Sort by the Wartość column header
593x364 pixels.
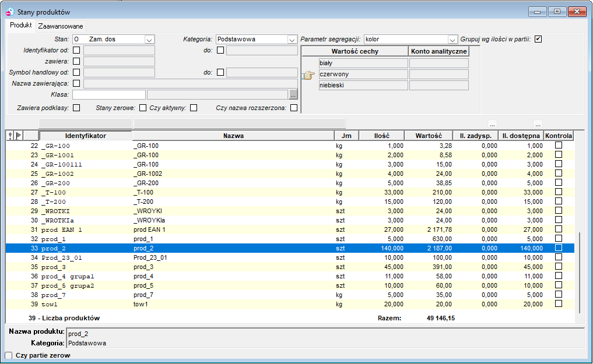tap(429, 136)
